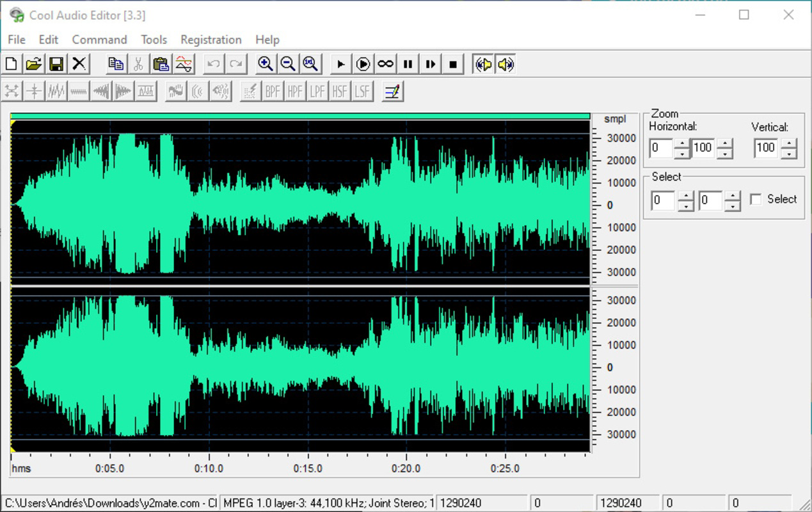
Task: Open the Command menu
Action: click(99, 40)
